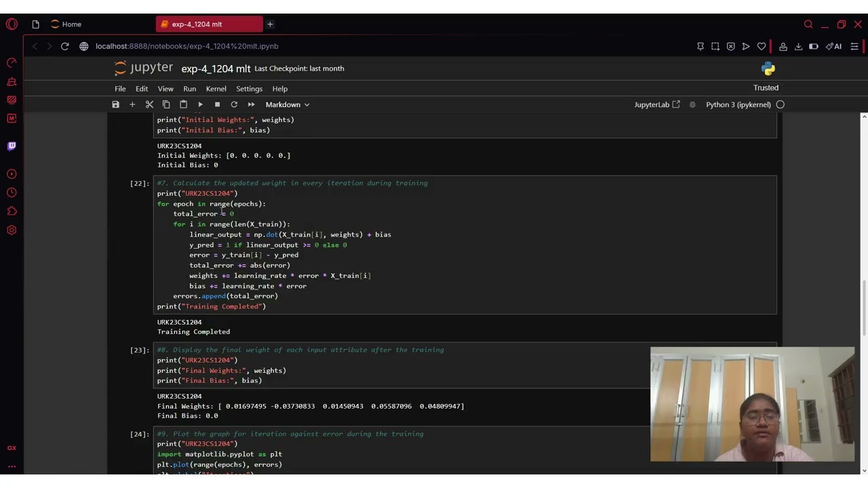This screenshot has width=868, height=488.
Task: Open a new browser tab with plus
Action: (x=270, y=24)
